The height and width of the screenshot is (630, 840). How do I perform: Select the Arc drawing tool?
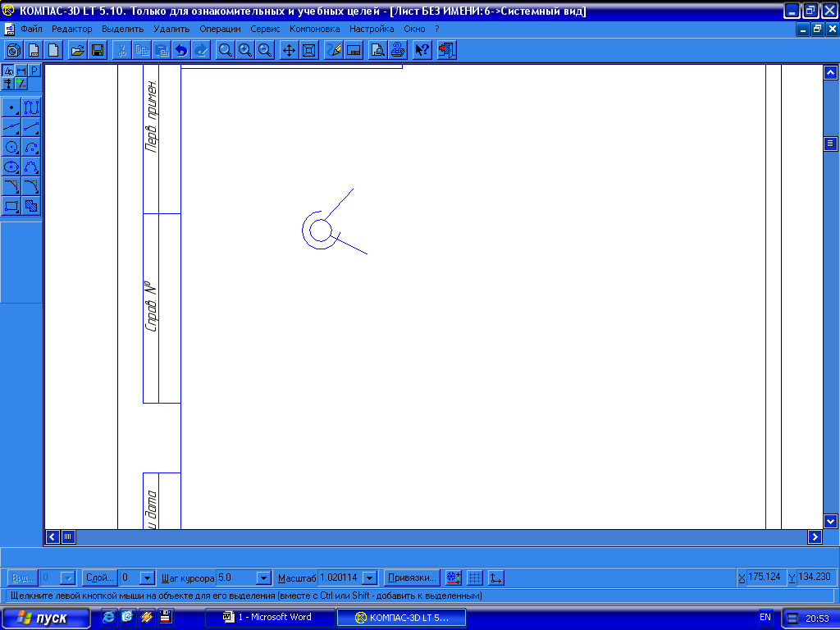pyautogui.click(x=31, y=148)
